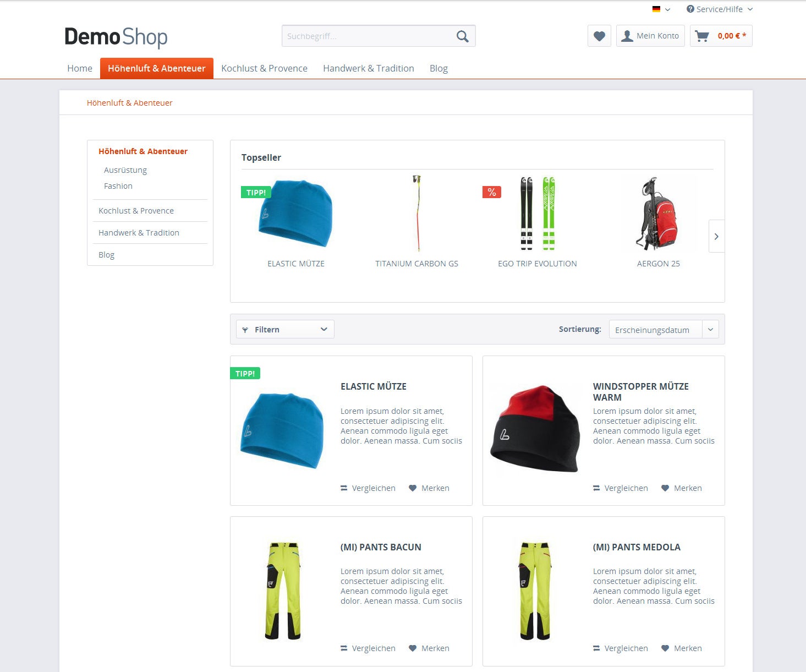Click the ELASTIC MÜTZE listing heading
The width and height of the screenshot is (806, 672).
374,386
